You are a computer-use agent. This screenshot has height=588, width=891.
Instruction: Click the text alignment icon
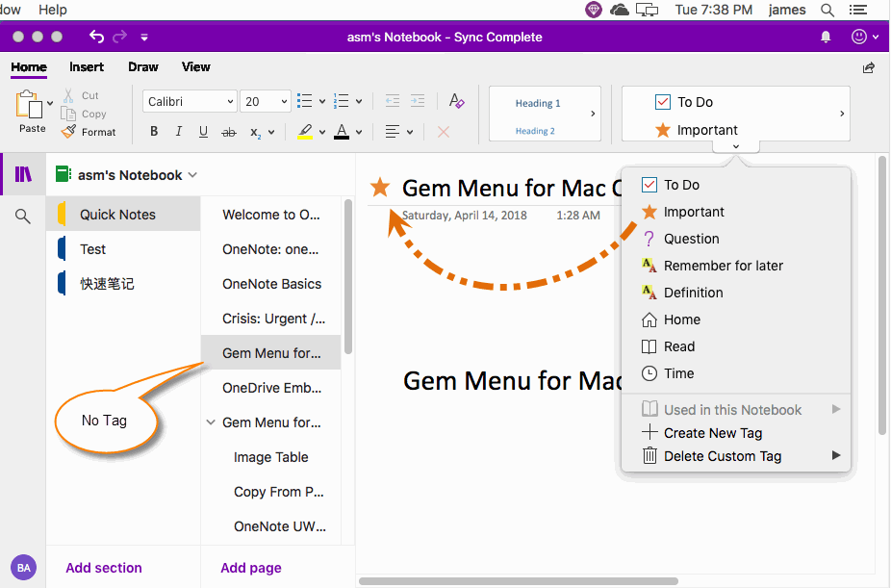[392, 132]
